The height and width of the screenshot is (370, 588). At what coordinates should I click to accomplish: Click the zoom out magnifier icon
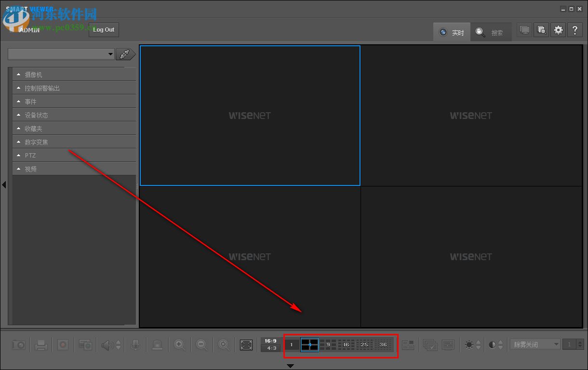[201, 344]
